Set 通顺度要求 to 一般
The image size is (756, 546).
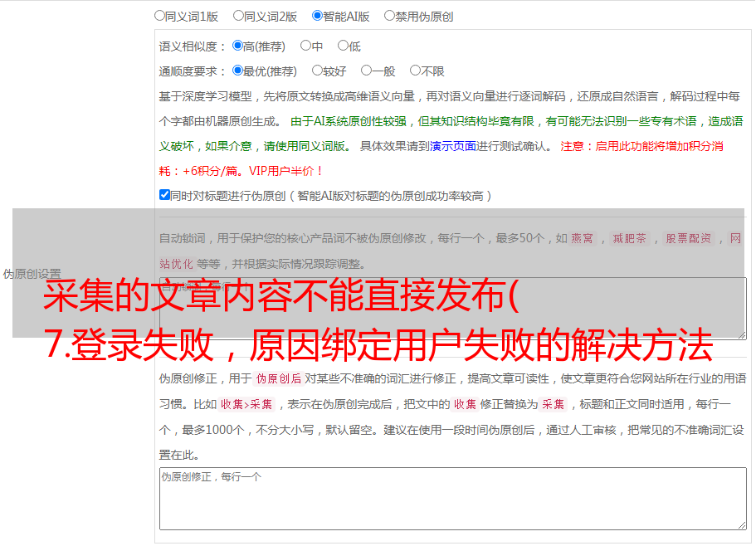point(366,71)
